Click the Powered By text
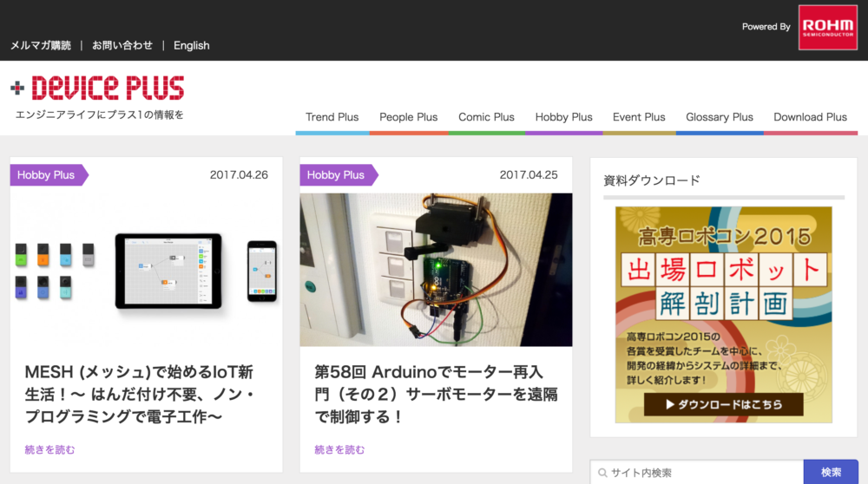Image resolution: width=868 pixels, height=484 pixels. pos(766,27)
